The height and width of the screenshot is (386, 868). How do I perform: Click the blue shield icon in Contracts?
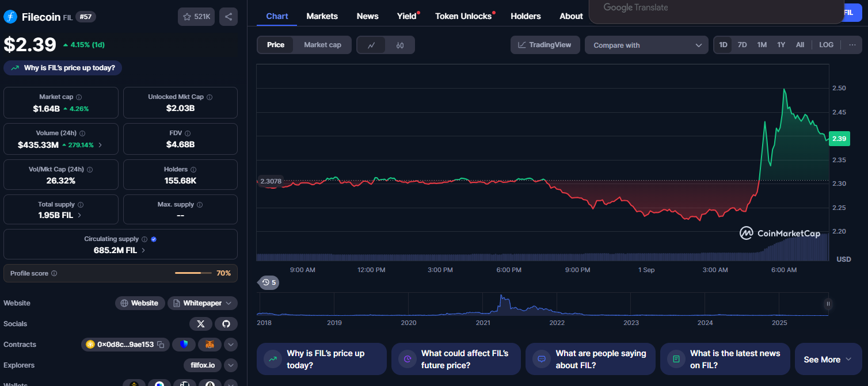184,345
